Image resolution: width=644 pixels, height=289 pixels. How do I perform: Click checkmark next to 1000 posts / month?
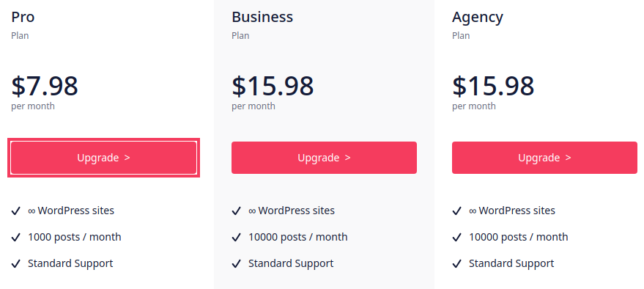coord(15,238)
